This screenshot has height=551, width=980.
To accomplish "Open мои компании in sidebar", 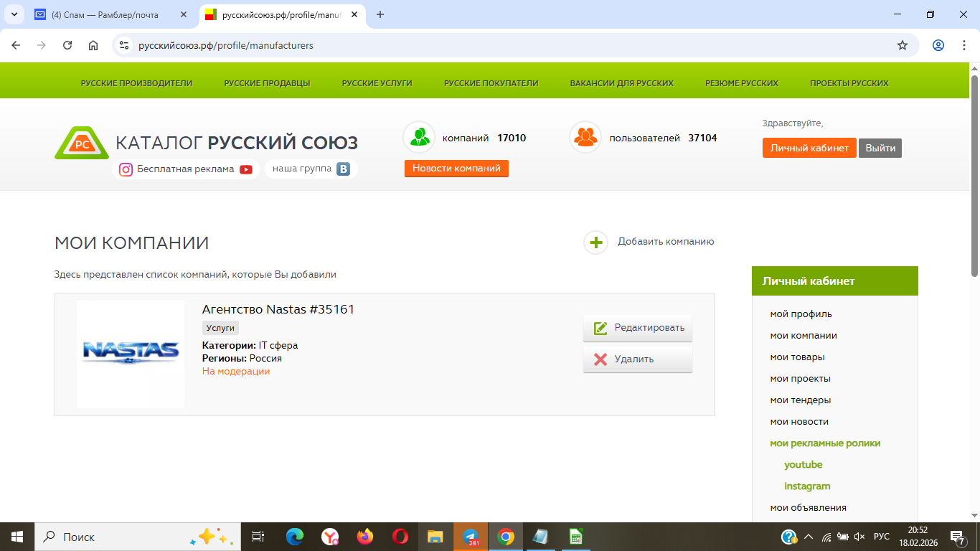I will pyautogui.click(x=804, y=336).
